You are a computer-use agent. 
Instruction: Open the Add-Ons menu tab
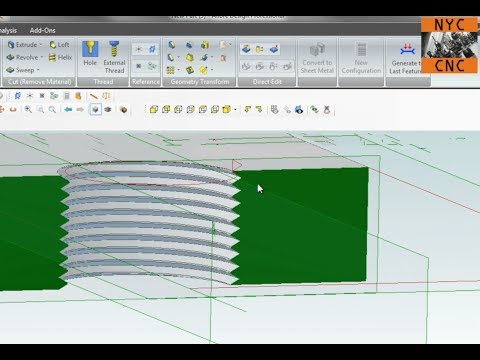coord(42,30)
